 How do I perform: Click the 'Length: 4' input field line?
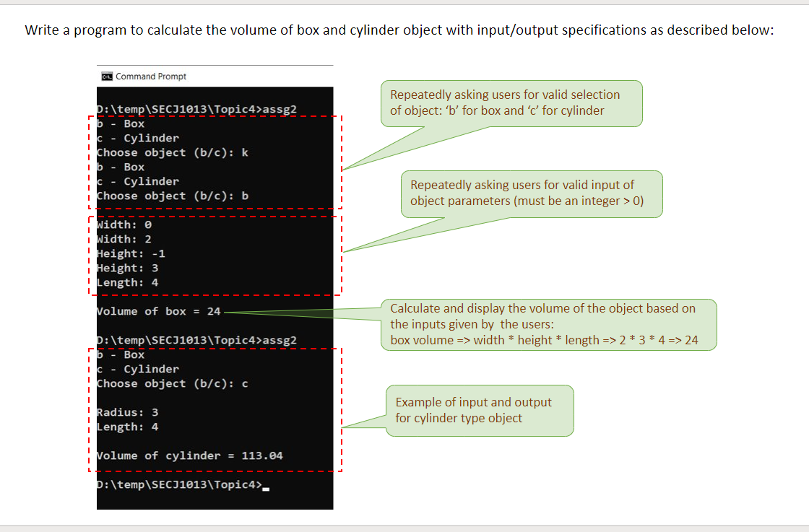click(x=129, y=282)
